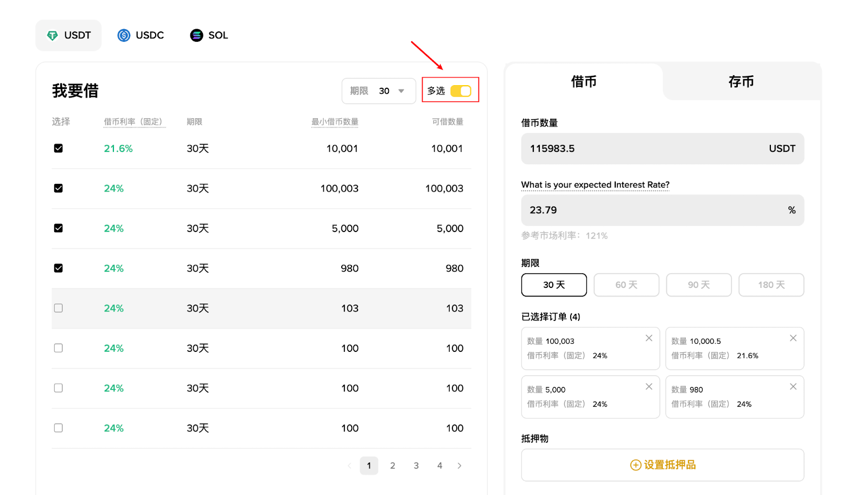868x495 pixels.
Task: Click the 可借数量 column header
Action: pos(448,122)
